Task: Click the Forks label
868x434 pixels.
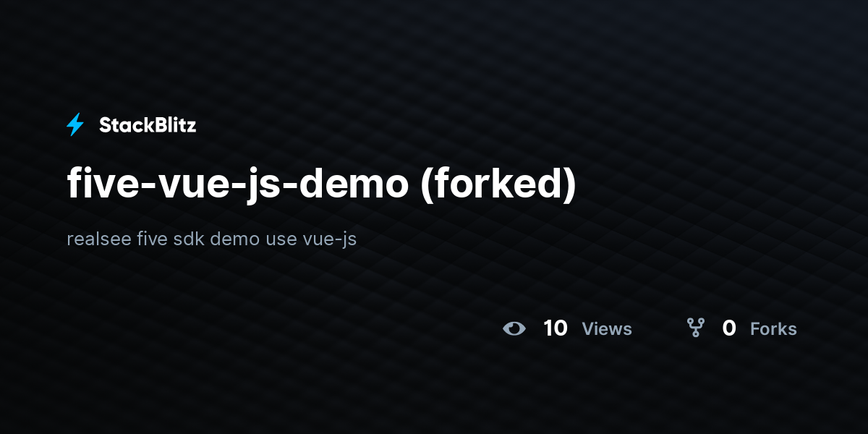Action: click(773, 329)
